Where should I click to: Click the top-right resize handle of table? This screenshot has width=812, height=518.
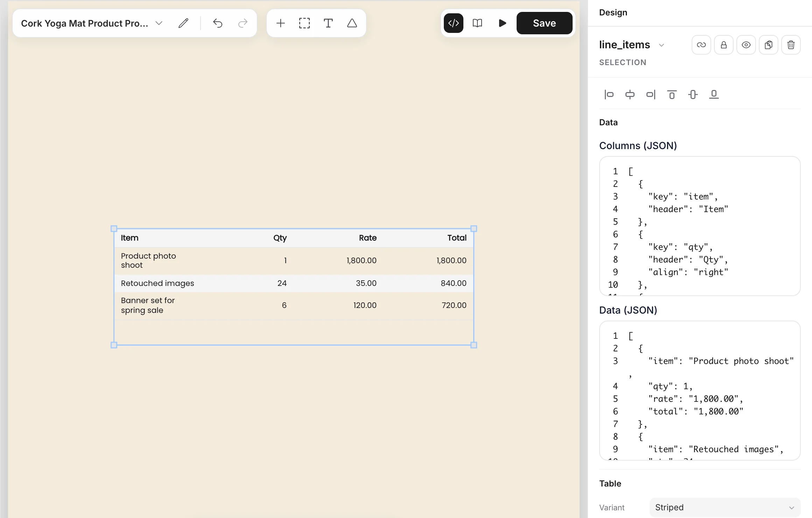(474, 229)
